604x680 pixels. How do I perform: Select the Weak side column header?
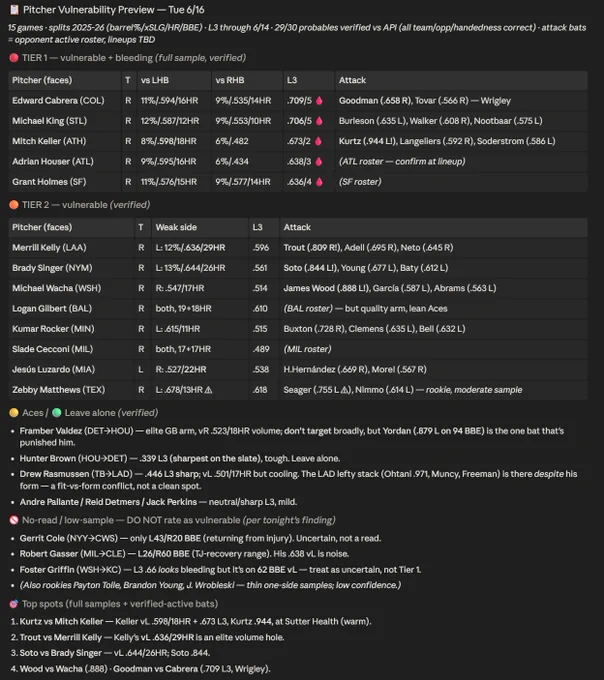[x=176, y=227]
